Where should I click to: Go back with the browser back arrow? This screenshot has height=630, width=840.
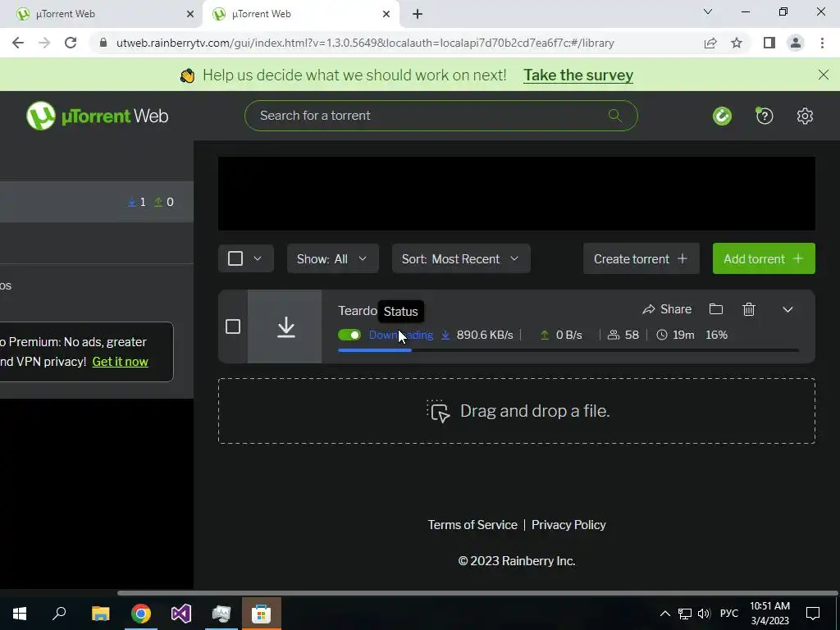pyautogui.click(x=18, y=43)
